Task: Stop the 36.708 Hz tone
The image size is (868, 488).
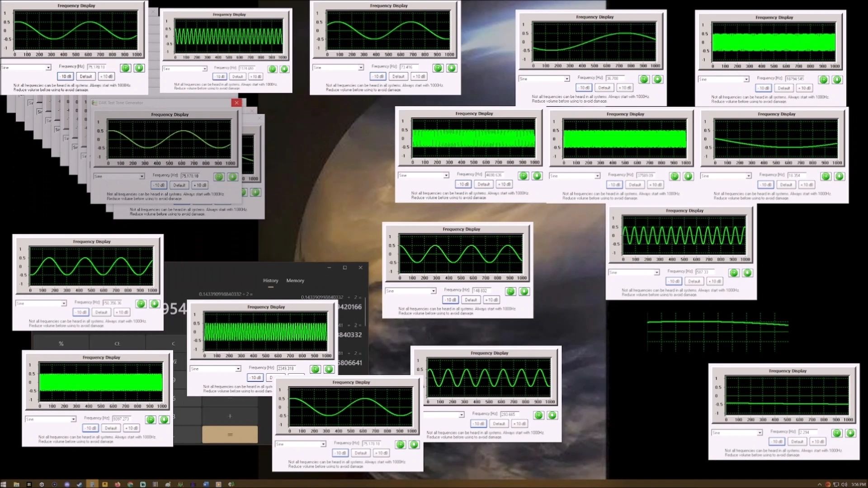Action: pyautogui.click(x=657, y=80)
